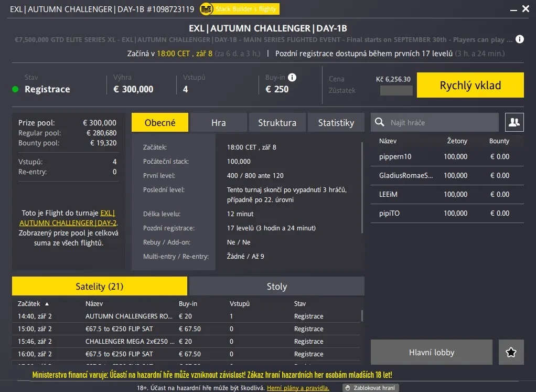This screenshot has width=536, height=392.
Task: Open the Statistiky tab
Action: pos(336,122)
